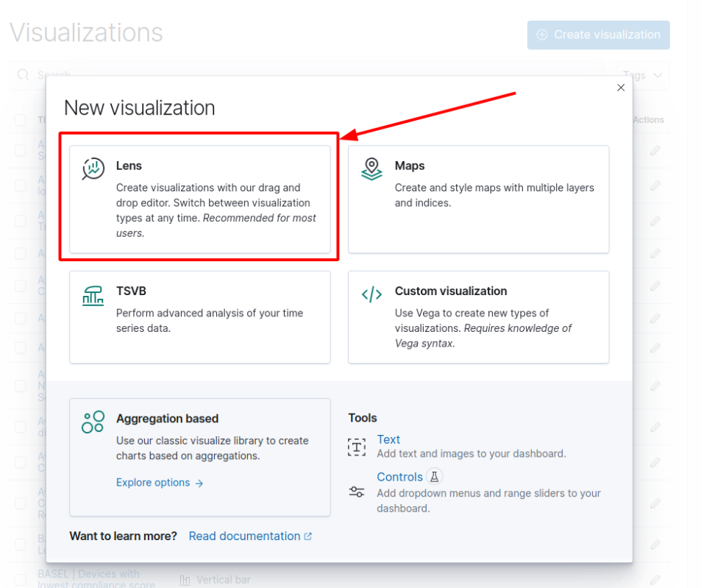Click the Maps pin icon
The height and width of the screenshot is (588, 701).
[x=371, y=169]
